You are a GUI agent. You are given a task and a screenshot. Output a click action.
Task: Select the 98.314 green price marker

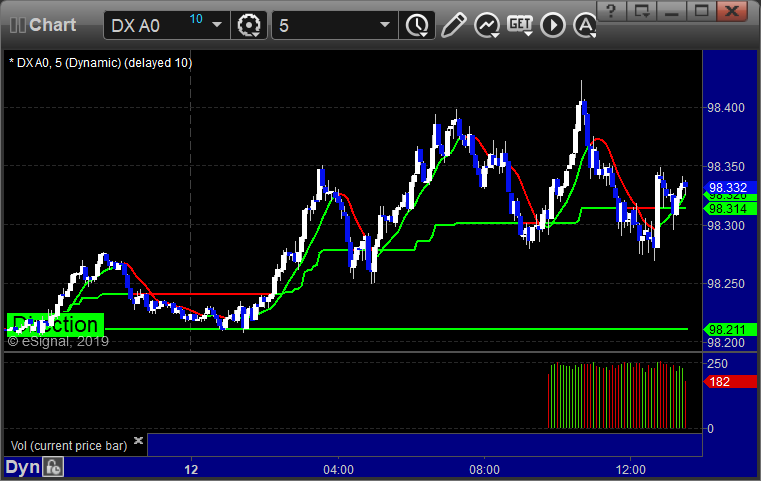(729, 209)
